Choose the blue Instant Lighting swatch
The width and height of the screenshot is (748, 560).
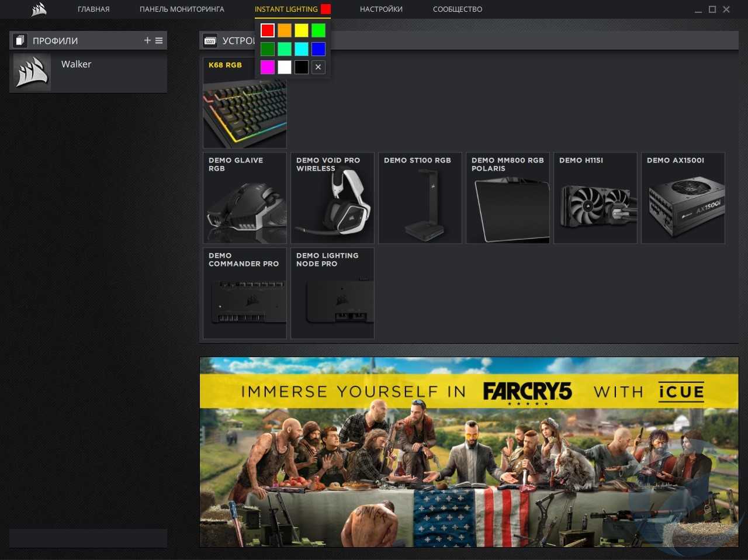(318, 49)
